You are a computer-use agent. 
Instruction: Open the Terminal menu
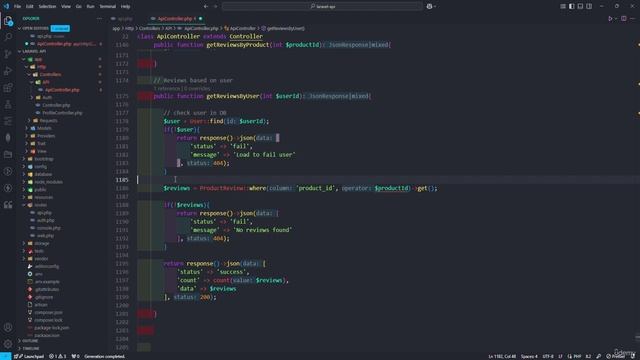point(108,7)
